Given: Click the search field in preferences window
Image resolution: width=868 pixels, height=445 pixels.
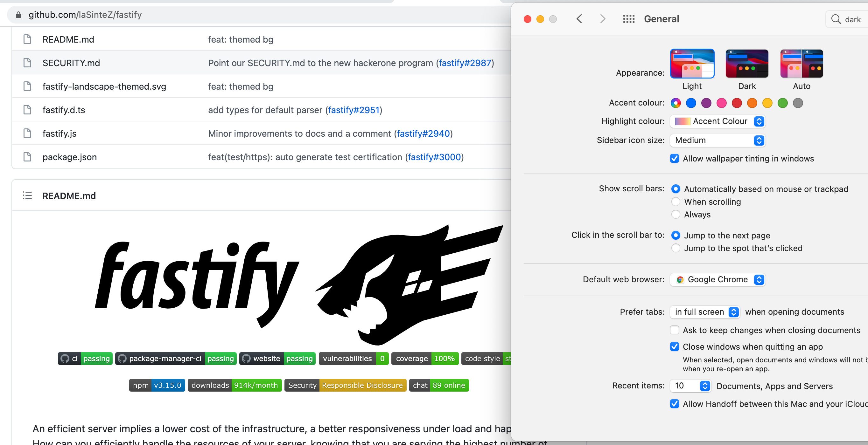Looking at the screenshot, I should click(849, 19).
